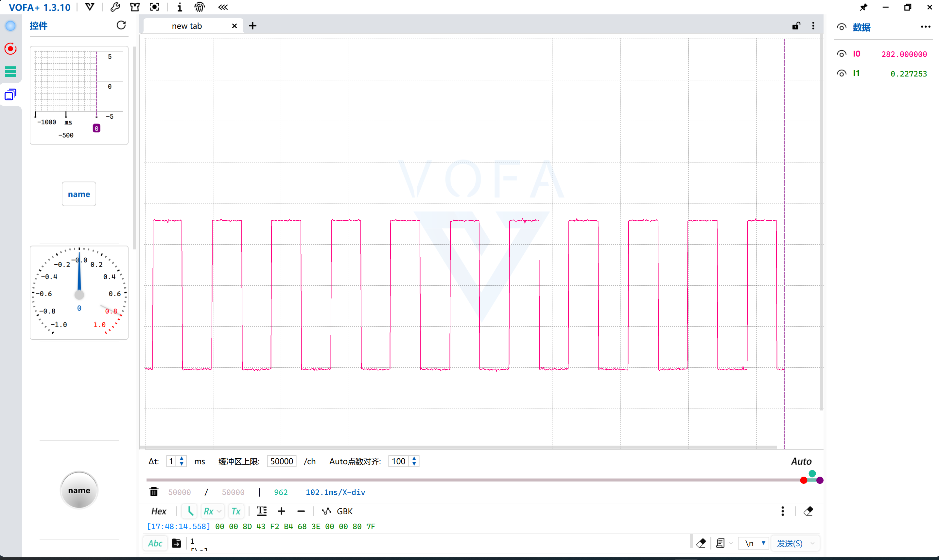Click the 发送(S) send button
939x560 pixels.
[789, 543]
